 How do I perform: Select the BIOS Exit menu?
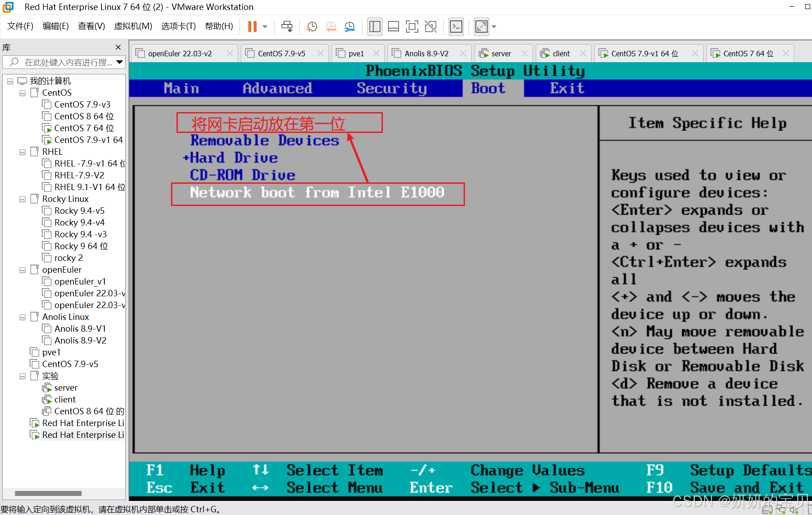click(567, 88)
